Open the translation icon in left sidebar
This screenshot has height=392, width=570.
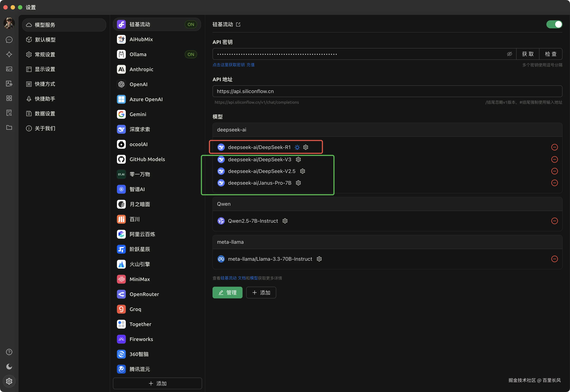pyautogui.click(x=9, y=84)
